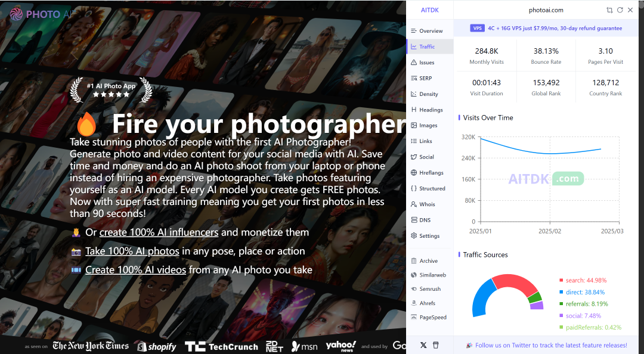
Task: Click the Shopify logo
Action: 156,347
